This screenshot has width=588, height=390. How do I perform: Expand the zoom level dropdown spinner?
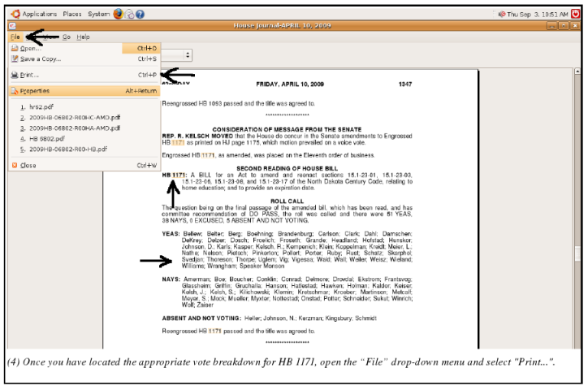(x=188, y=55)
